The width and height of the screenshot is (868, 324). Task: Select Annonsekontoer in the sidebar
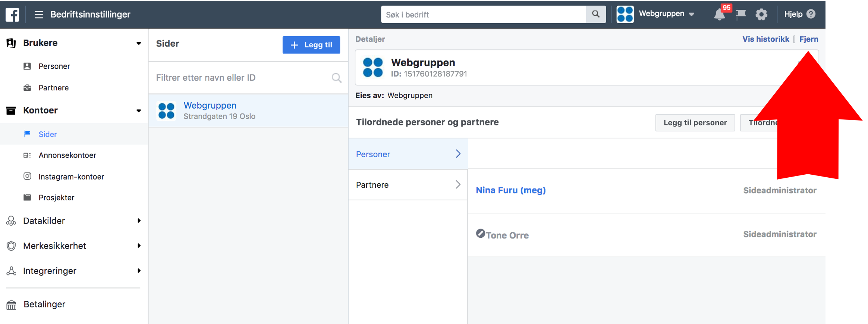tap(67, 155)
